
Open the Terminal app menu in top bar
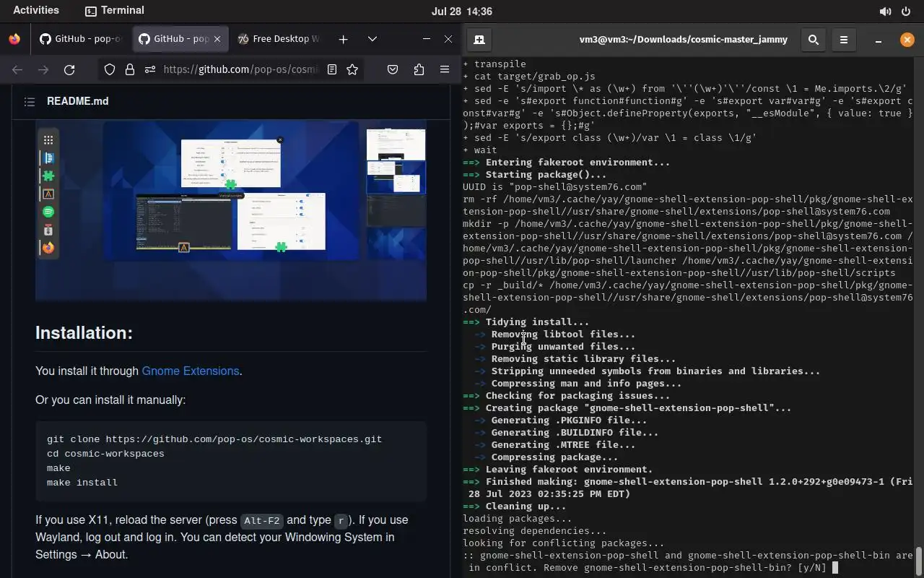click(x=114, y=10)
